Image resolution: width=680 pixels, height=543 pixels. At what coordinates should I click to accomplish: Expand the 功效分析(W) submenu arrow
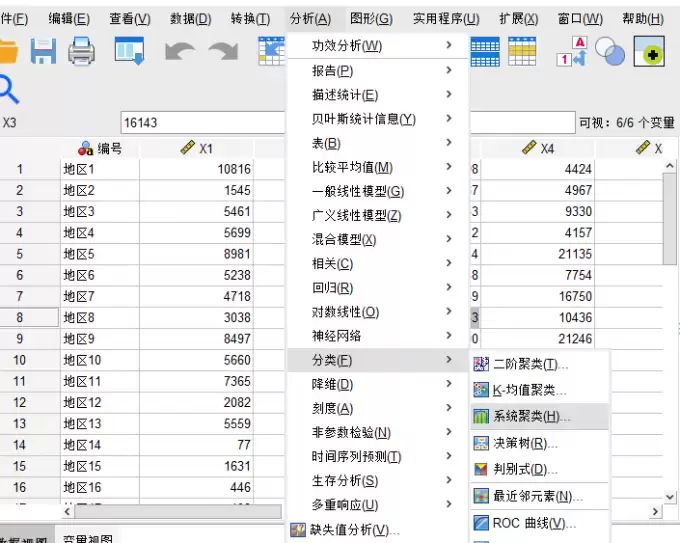pos(449,45)
